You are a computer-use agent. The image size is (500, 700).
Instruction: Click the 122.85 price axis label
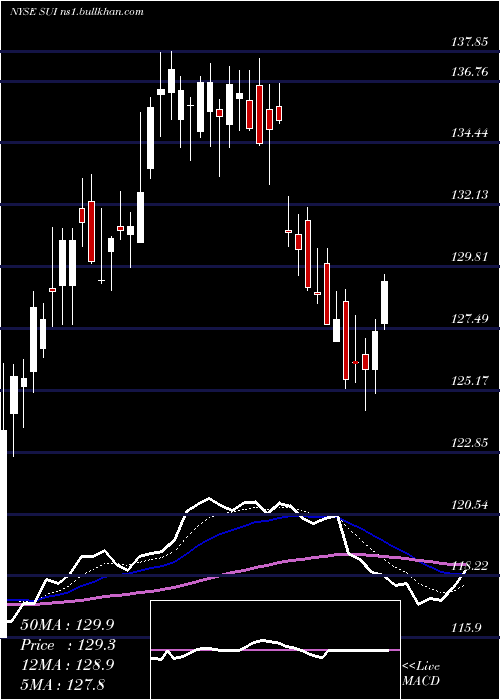(x=469, y=443)
